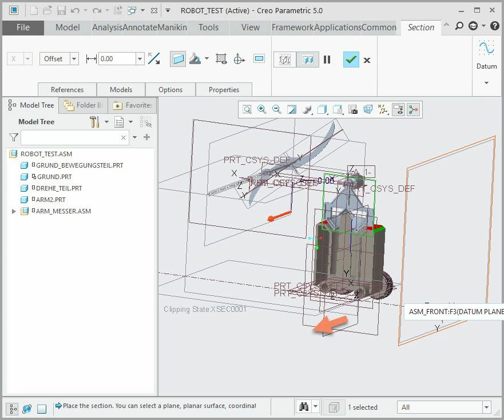
Task: Select the Model Tree navigator tab
Action: [x=31, y=105]
